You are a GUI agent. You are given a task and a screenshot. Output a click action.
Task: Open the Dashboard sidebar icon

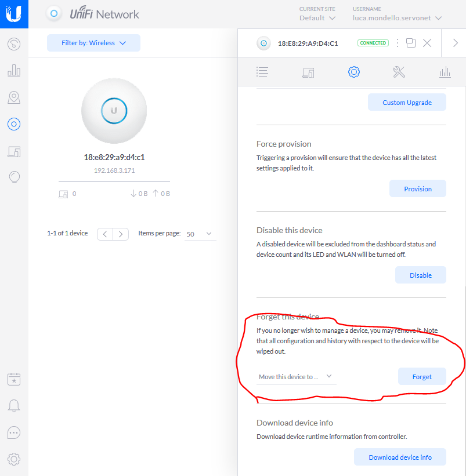(x=14, y=44)
